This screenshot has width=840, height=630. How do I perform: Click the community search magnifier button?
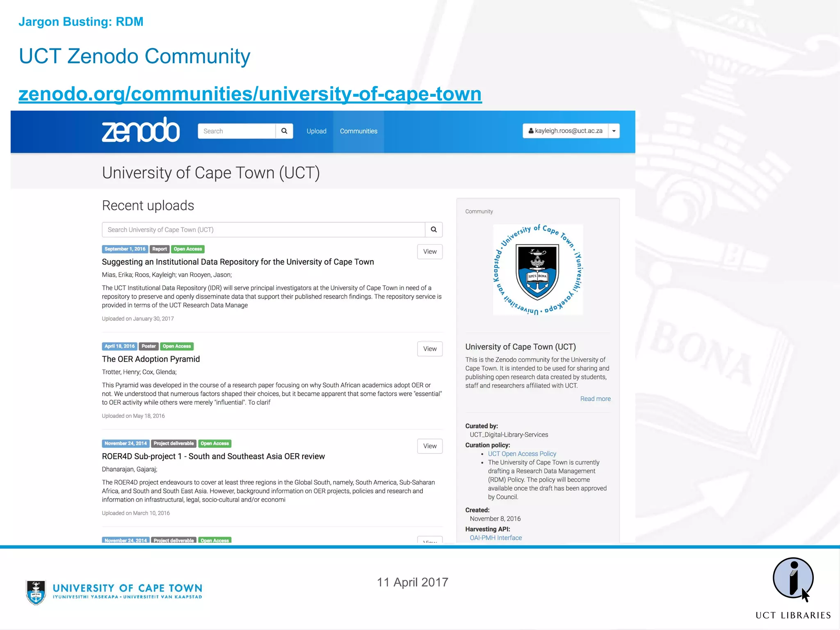(434, 230)
